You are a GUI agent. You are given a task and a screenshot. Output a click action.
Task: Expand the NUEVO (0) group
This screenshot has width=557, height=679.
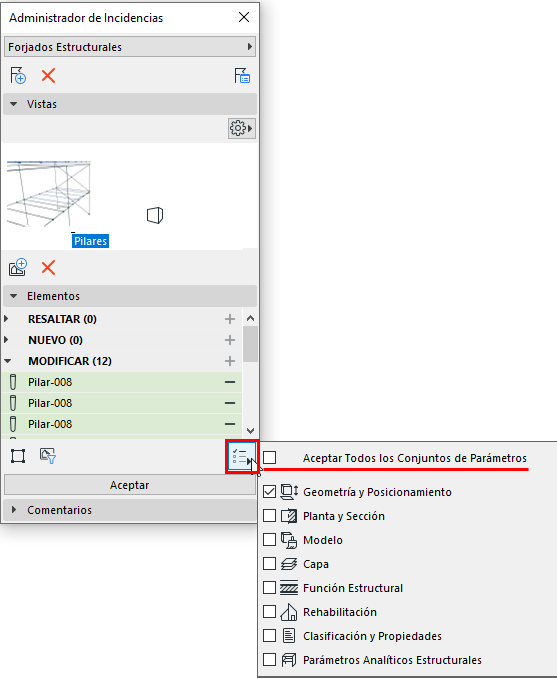tap(6, 340)
